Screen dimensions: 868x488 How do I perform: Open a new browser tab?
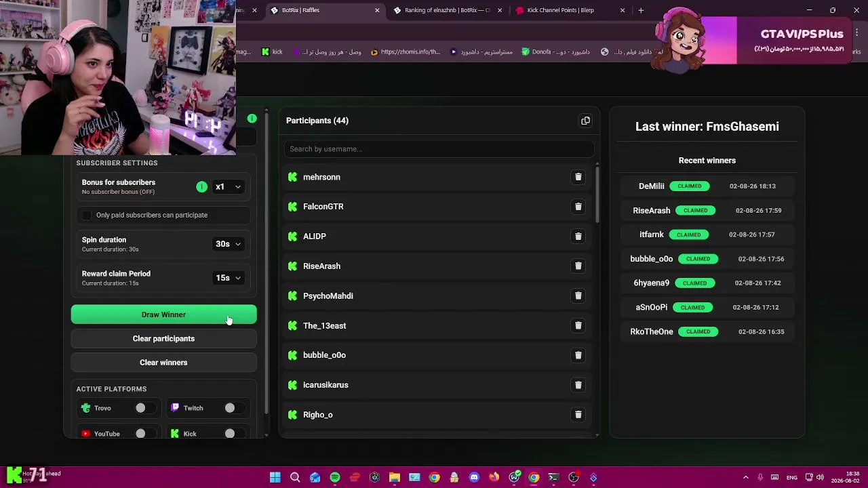[x=641, y=10]
